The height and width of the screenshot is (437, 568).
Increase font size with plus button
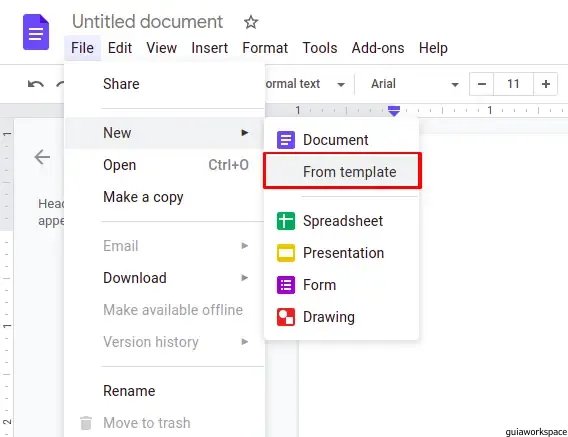546,84
